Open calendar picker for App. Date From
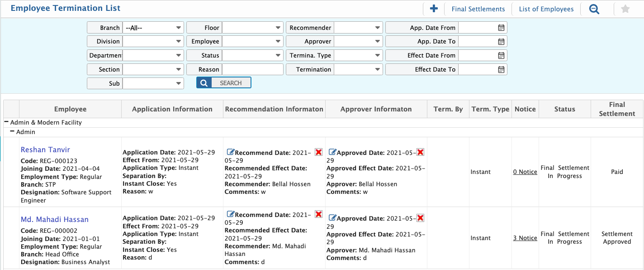 501,28
